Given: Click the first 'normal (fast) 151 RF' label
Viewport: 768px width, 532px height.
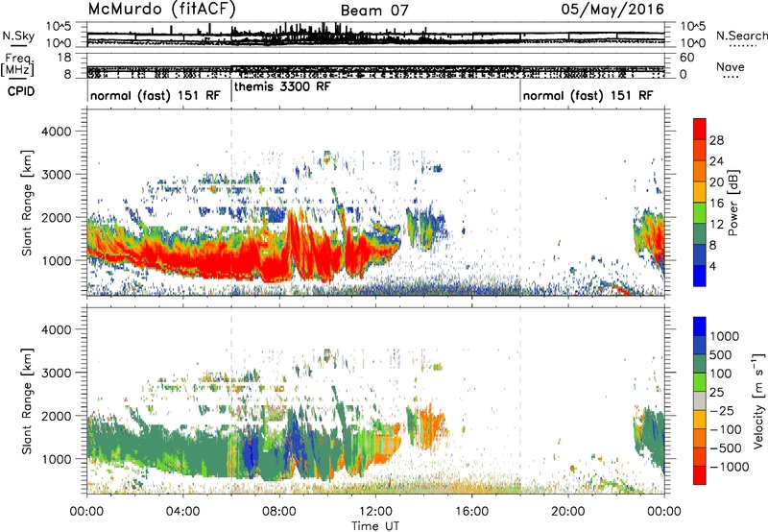Looking at the screenshot, I should (x=156, y=95).
